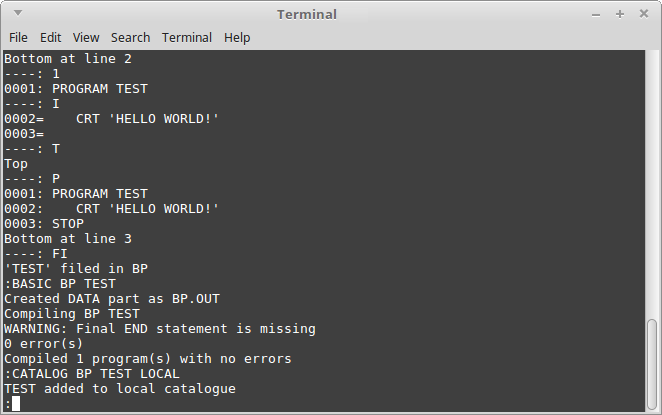The image size is (662, 415).
Task: Click the ':CATALOG BP TEST LOCAL' command line
Action: [x=92, y=374]
